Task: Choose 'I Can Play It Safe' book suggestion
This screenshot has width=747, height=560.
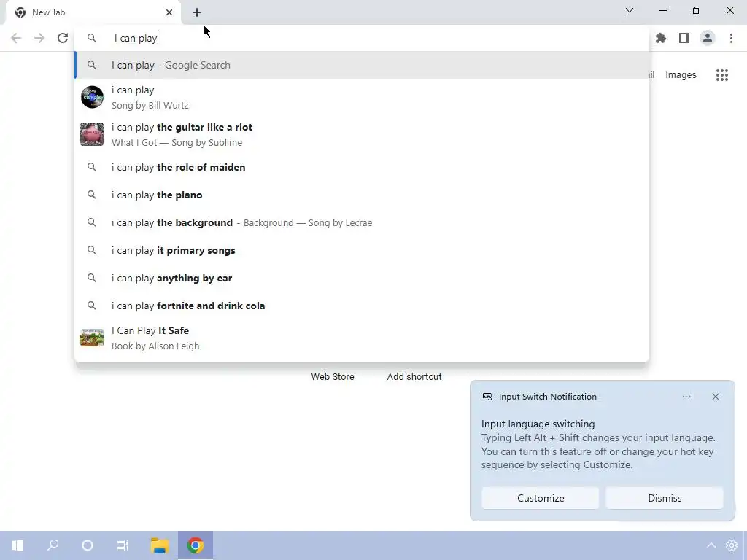Action: (362, 338)
